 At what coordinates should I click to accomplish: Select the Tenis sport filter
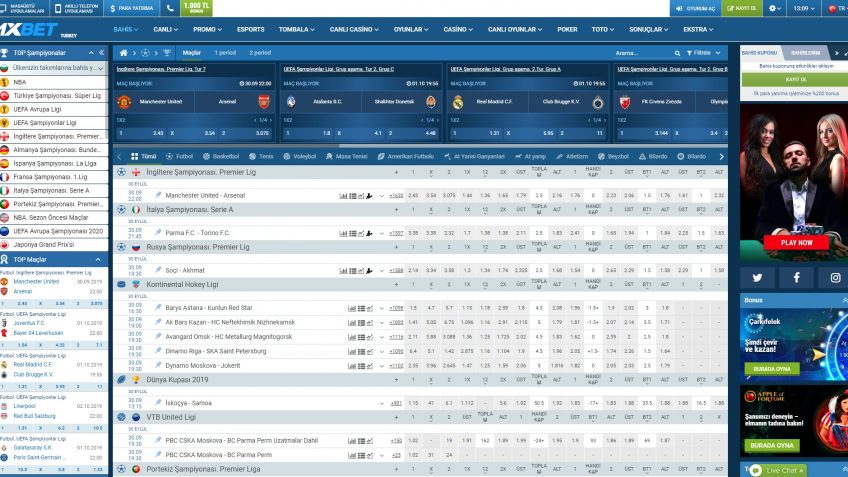[x=261, y=156]
